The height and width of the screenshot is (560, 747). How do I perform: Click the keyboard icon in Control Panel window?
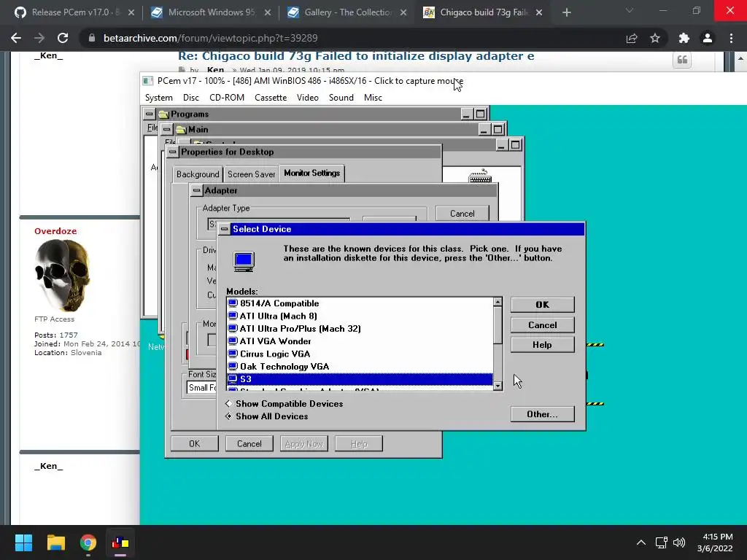(x=480, y=176)
